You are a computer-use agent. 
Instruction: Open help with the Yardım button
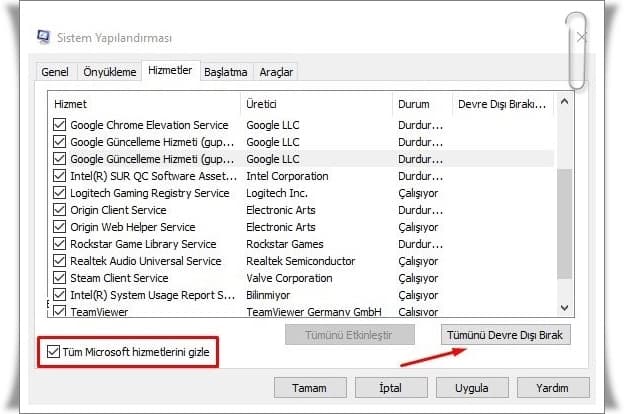pos(553,388)
